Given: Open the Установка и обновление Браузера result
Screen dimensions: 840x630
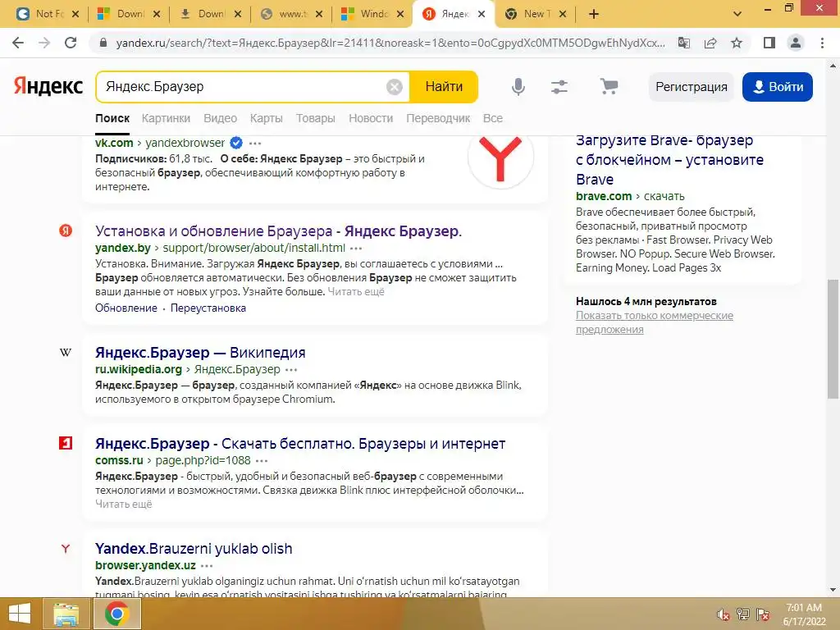Looking at the screenshot, I should pyautogui.click(x=279, y=231).
